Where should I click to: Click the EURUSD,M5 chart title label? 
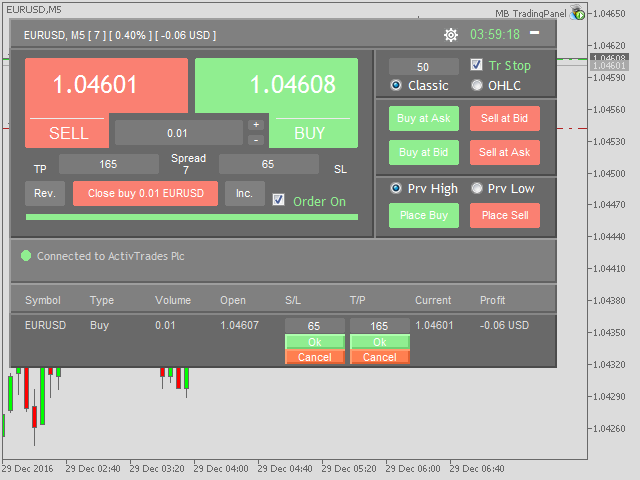pos(33,9)
